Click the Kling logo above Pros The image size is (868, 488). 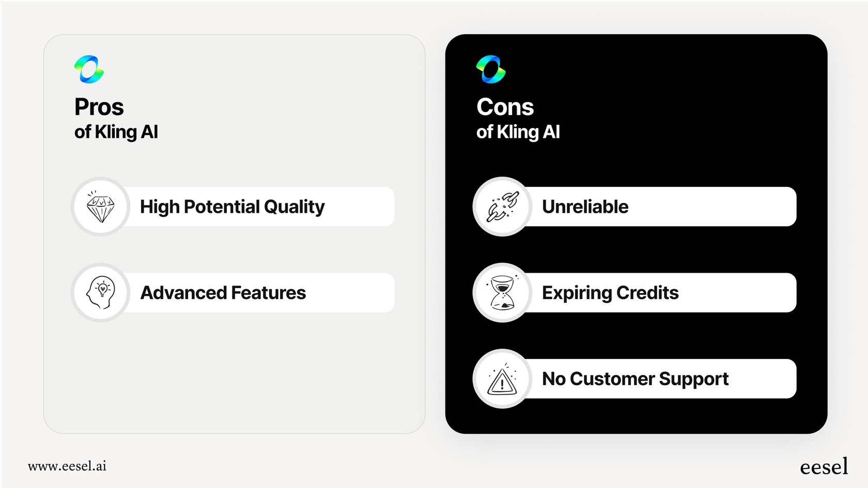[x=89, y=69]
